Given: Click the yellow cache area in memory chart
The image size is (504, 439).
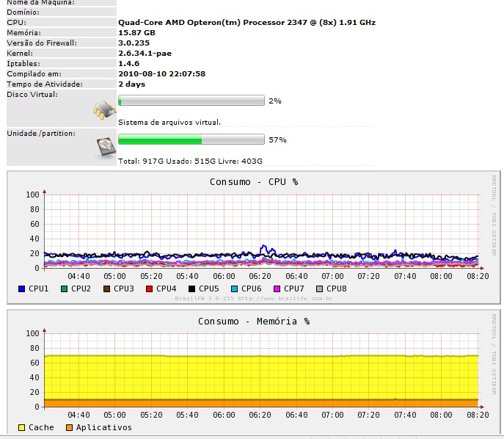Looking at the screenshot, I should pyautogui.click(x=261, y=378).
